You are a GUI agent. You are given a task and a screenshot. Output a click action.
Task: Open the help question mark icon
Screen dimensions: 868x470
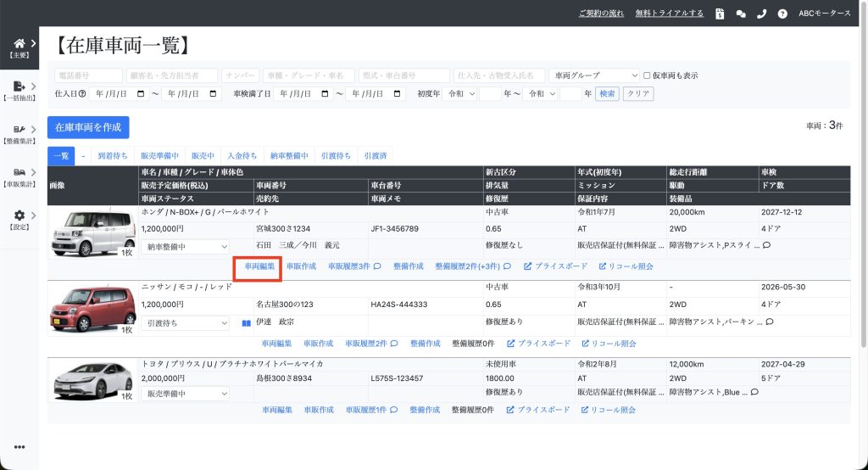click(782, 14)
